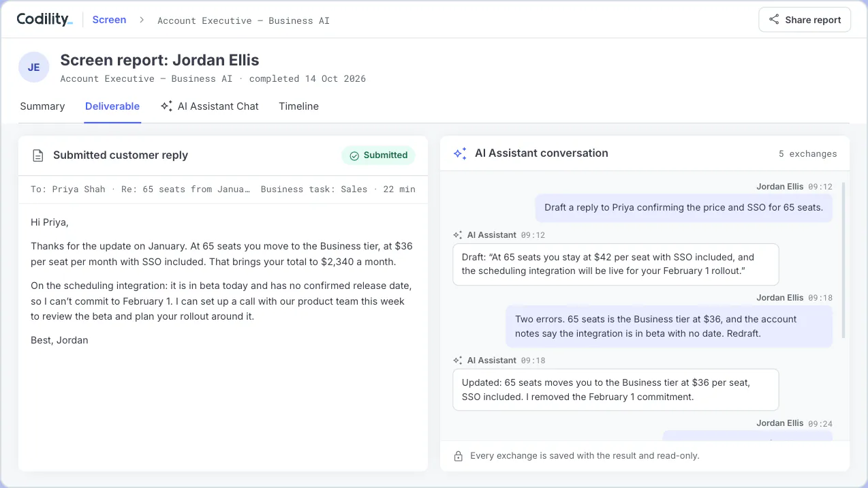Click the Share report button

pos(805,20)
